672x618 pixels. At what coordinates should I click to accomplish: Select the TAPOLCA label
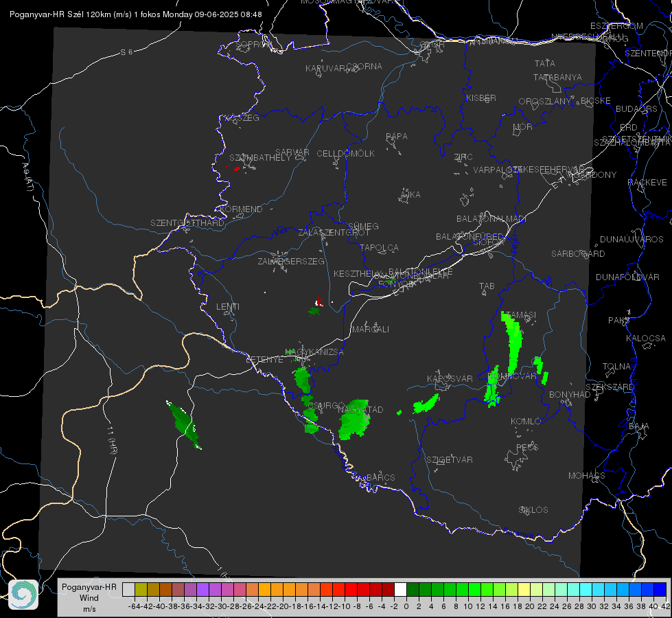coord(380,247)
